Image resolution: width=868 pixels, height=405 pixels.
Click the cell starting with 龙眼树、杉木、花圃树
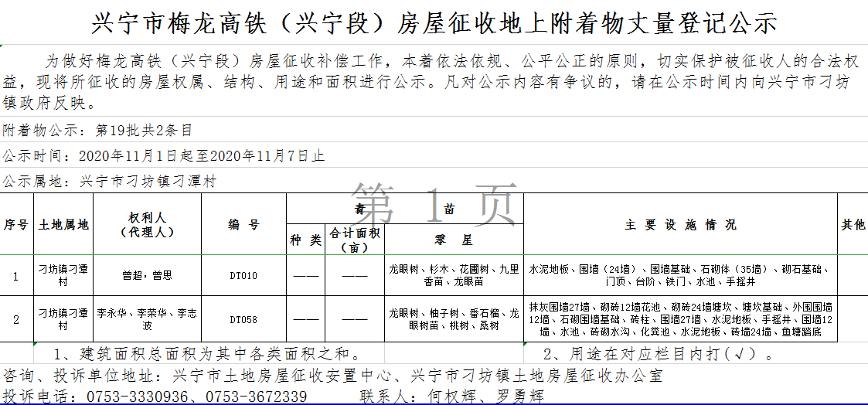click(454, 275)
